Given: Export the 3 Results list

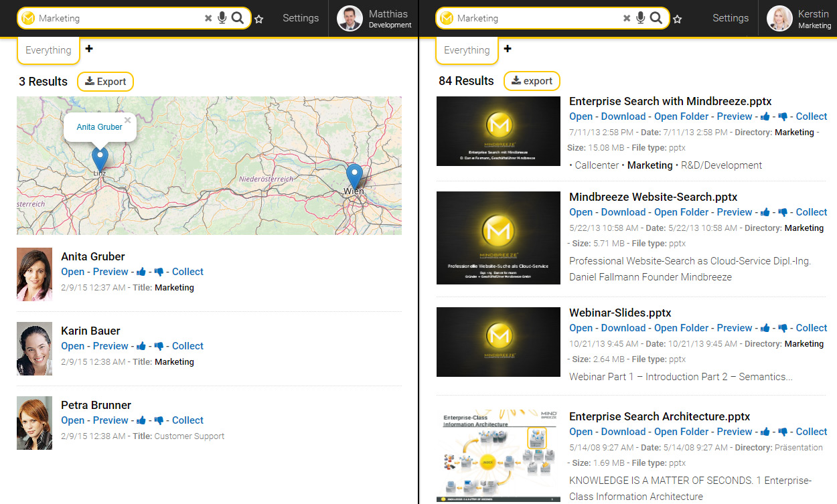Looking at the screenshot, I should click(106, 82).
